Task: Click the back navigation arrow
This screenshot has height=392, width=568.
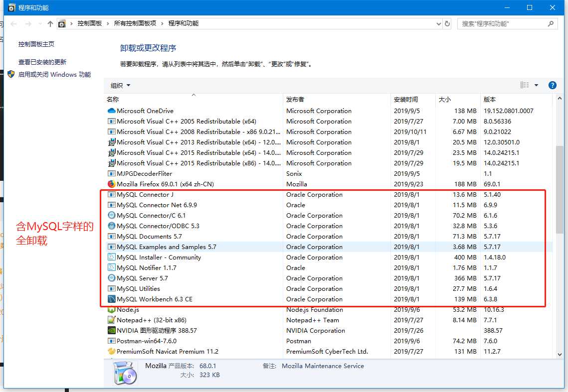Action: point(14,24)
